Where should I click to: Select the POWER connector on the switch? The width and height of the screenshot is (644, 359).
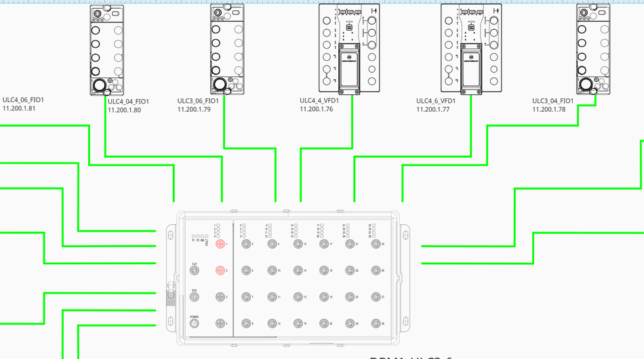[x=194, y=324]
